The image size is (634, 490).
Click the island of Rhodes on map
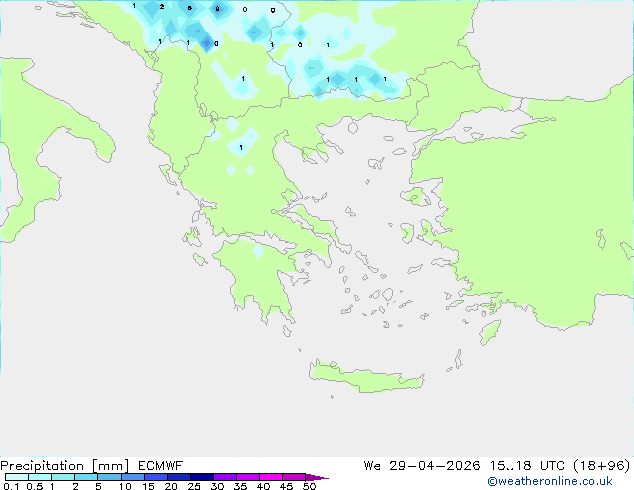coord(490,332)
